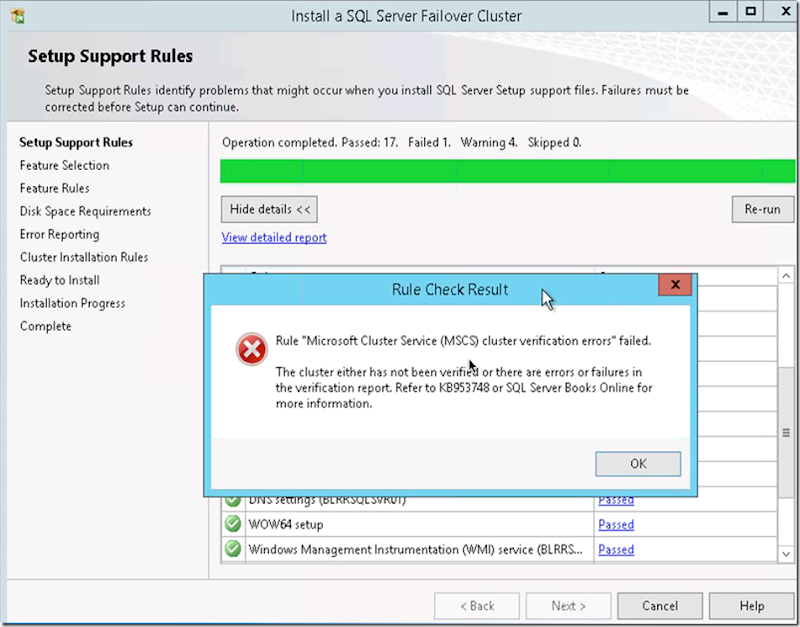Viewport: 800px width, 627px height.
Task: Open Passed link for DNS settings rule
Action: tap(616, 500)
